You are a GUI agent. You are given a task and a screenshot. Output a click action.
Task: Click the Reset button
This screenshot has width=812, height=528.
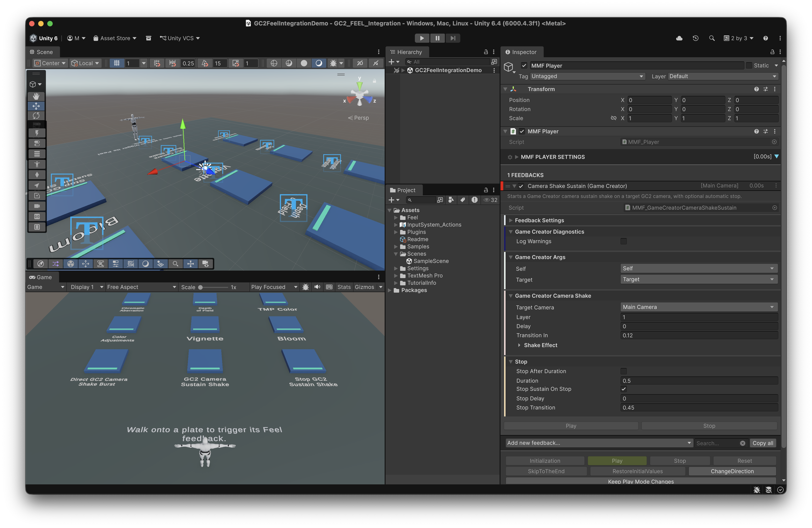pos(745,461)
